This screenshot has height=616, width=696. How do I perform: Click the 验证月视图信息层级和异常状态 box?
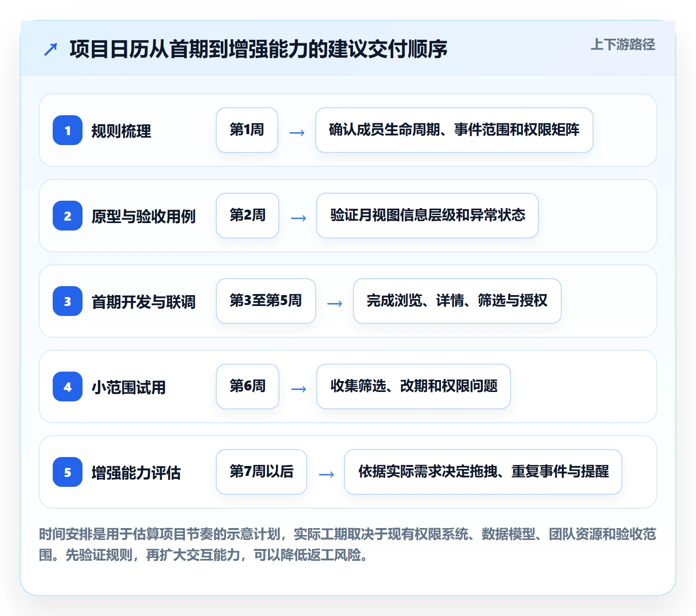click(x=428, y=216)
